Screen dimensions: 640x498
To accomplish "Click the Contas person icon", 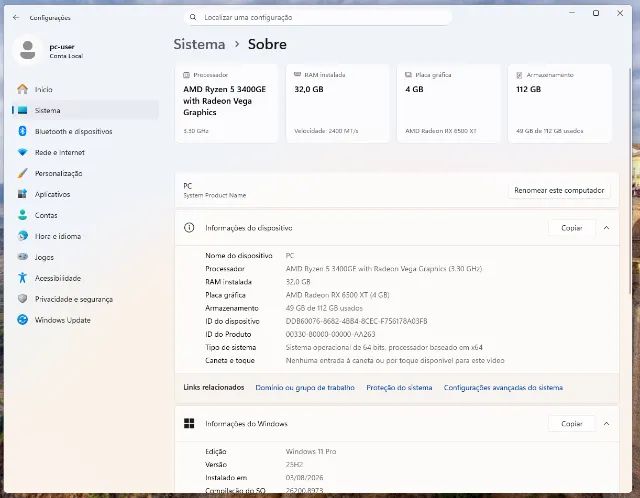I will point(22,215).
